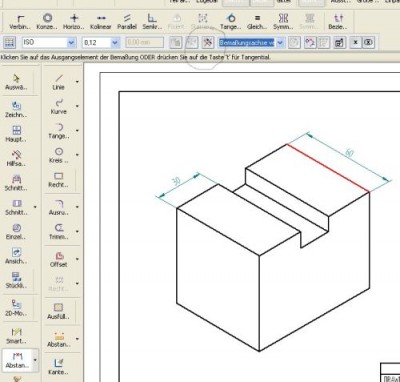Expand the Linie tool flyout arrow

click(77, 82)
